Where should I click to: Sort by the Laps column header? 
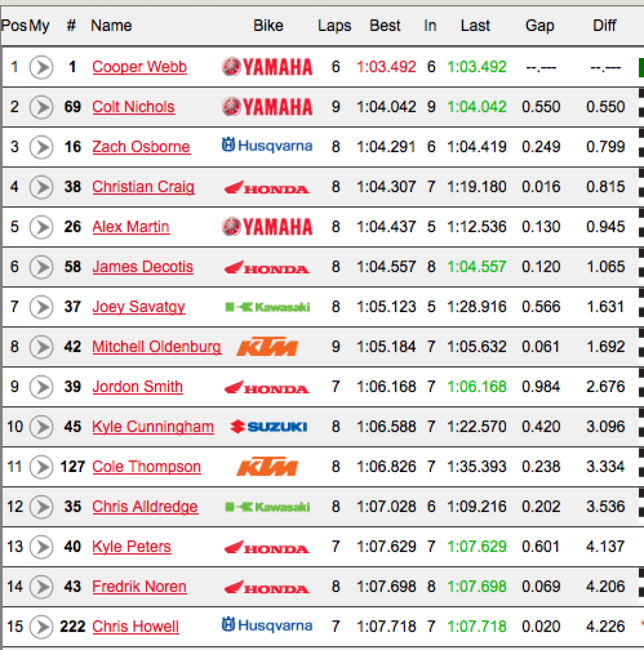point(334,26)
